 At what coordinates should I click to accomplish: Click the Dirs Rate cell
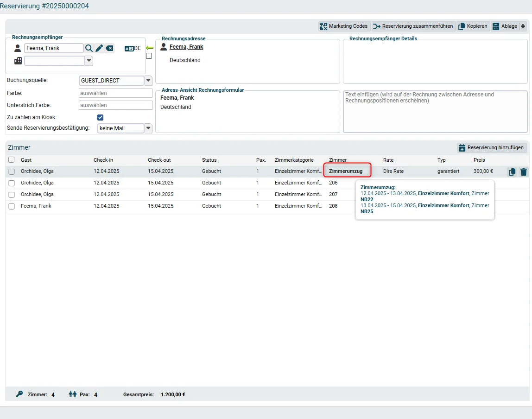(x=393, y=171)
